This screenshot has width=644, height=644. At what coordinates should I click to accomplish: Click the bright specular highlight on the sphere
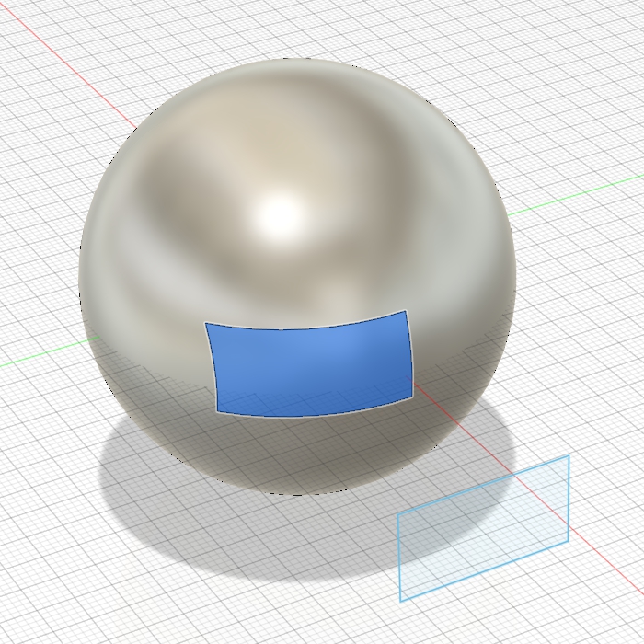[279, 213]
